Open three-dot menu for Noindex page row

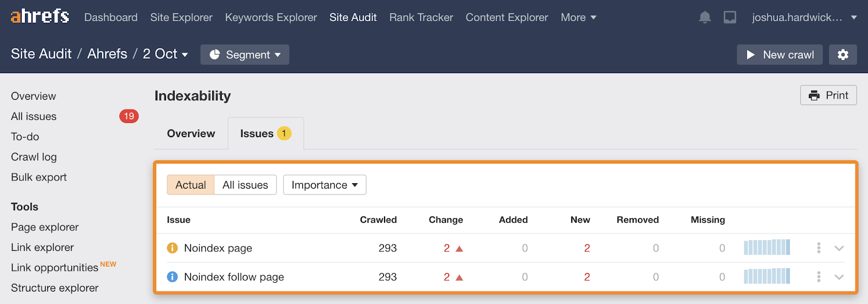coord(819,248)
